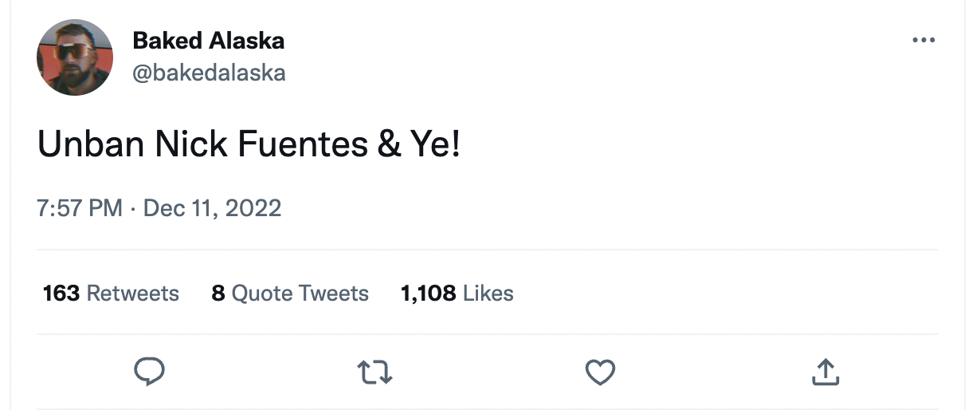Click the reply speech bubble icon
Viewport: 980px width, 410px height.
click(149, 372)
